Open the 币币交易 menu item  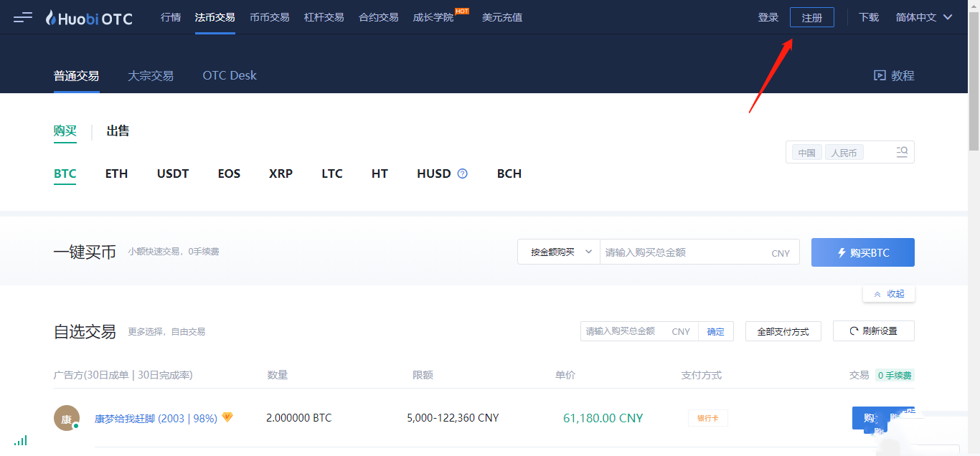point(270,17)
